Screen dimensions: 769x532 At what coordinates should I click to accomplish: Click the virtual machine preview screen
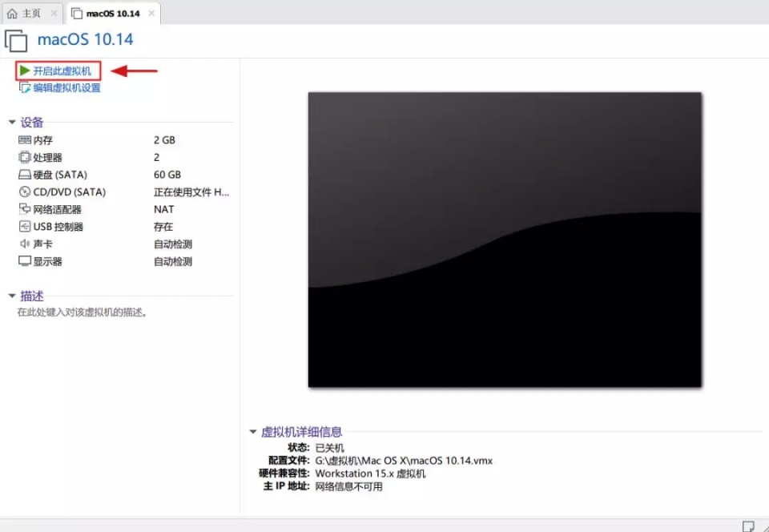point(505,240)
